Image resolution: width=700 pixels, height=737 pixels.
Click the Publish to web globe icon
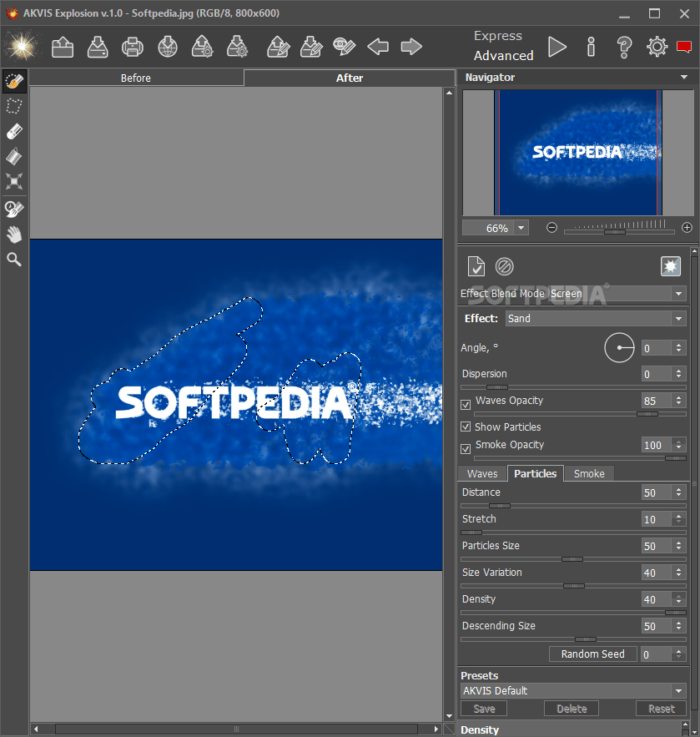[168, 47]
